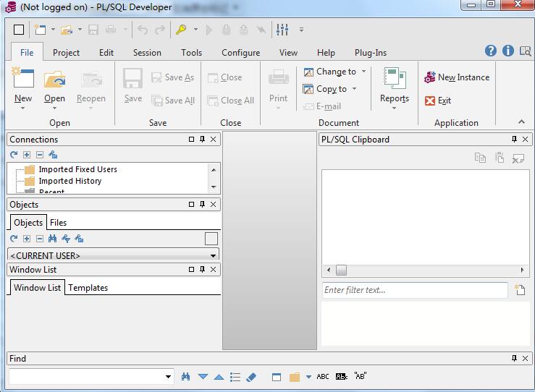
Task: Click the New Instance icon
Action: coord(430,77)
